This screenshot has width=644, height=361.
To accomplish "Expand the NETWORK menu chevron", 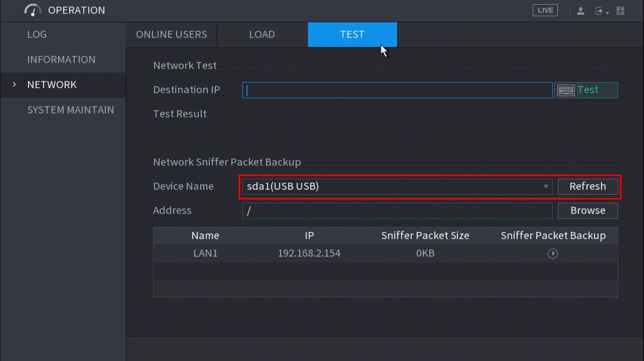I will coord(15,84).
